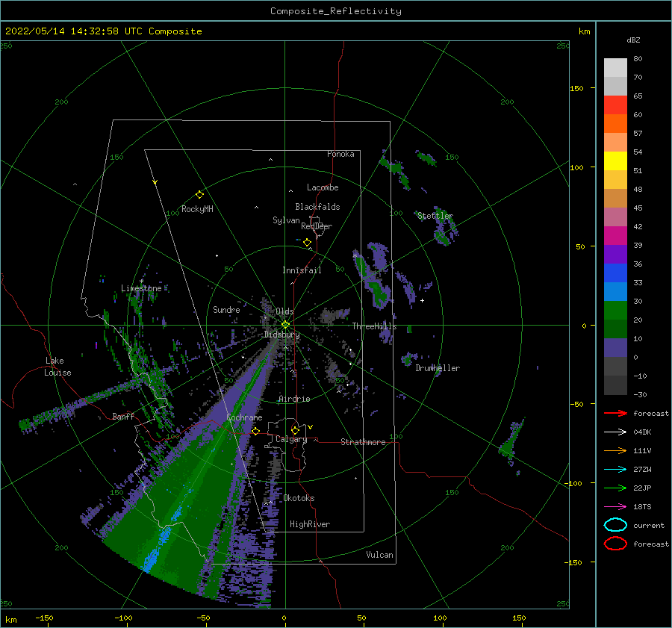Click the green 22JP arrow legend icon

tap(615, 488)
